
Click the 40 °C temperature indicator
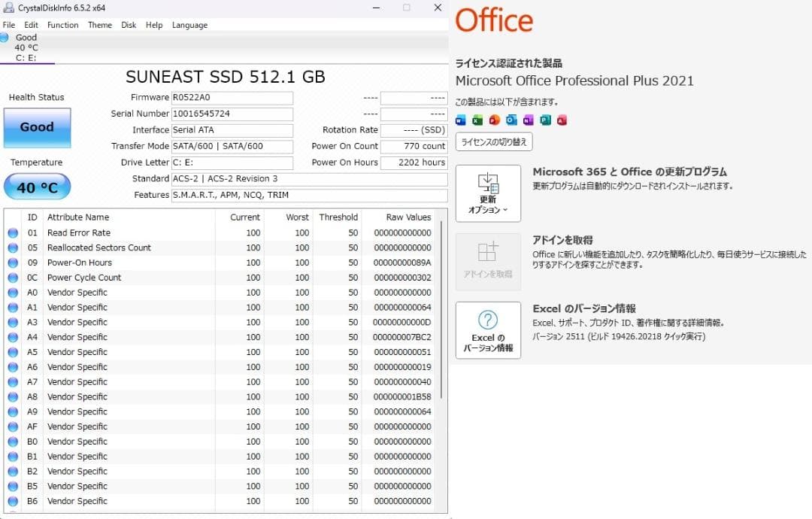[37, 187]
